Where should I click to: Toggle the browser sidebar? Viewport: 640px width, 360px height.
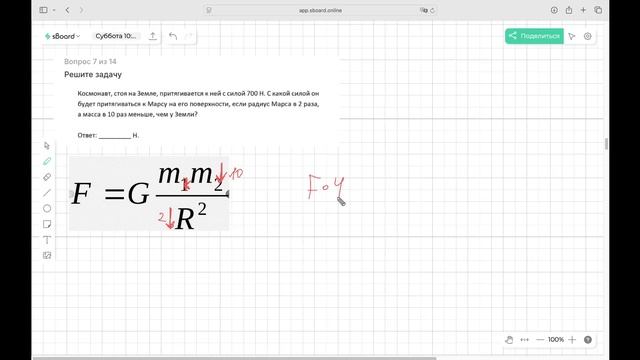coord(43,10)
